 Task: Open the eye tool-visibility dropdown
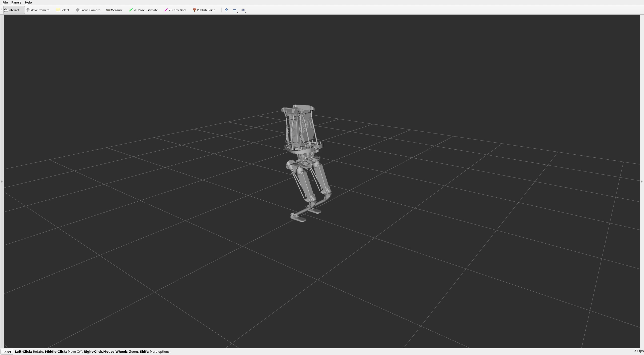pos(244,10)
